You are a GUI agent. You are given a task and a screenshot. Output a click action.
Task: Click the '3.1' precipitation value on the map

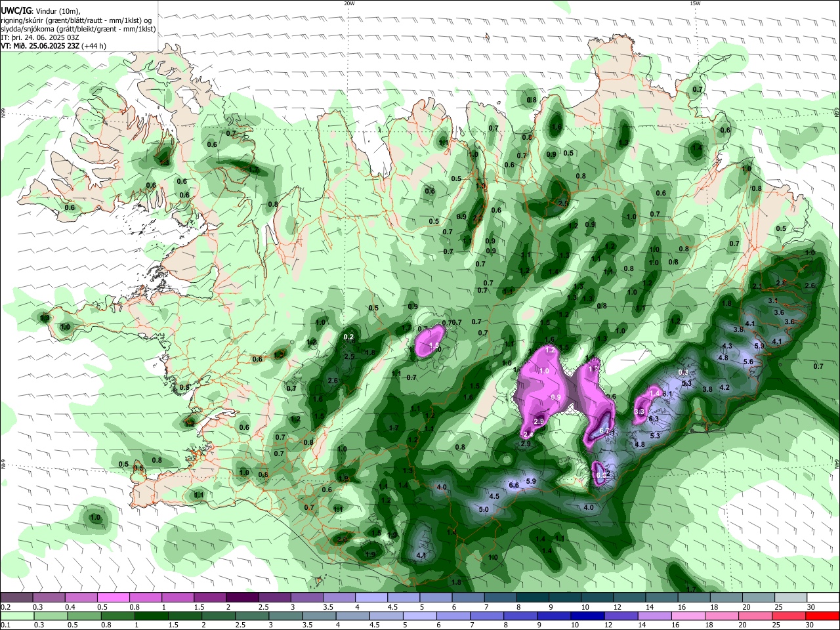(773, 301)
